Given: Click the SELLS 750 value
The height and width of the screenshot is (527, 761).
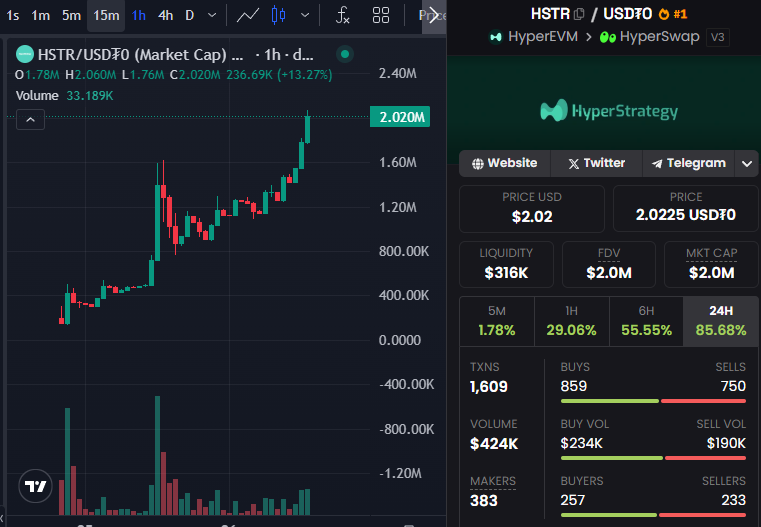Looking at the screenshot, I should [x=733, y=386].
